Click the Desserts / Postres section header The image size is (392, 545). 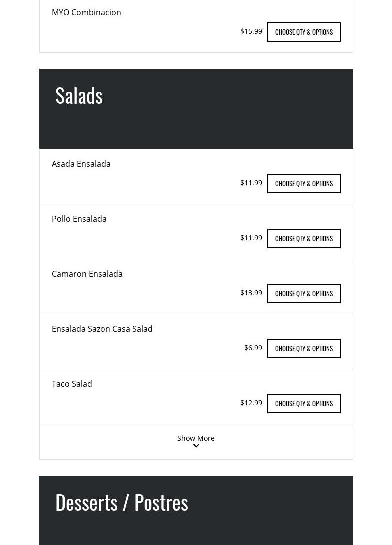pyautogui.click(x=122, y=502)
